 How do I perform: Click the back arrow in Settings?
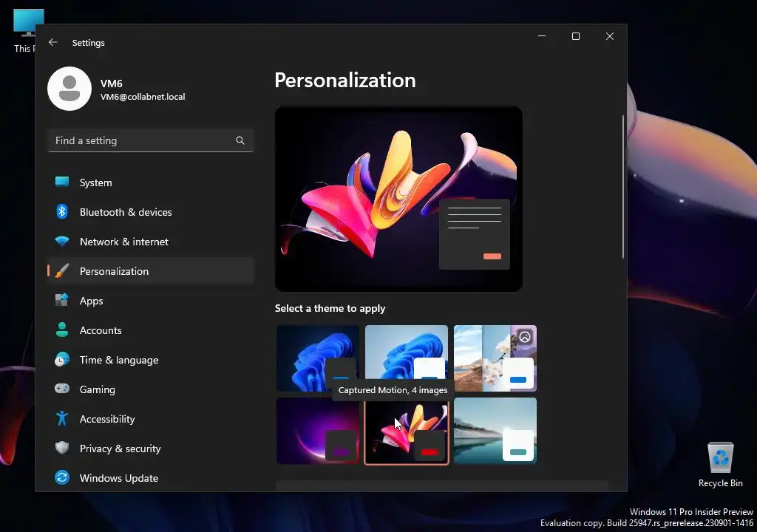[x=53, y=42]
